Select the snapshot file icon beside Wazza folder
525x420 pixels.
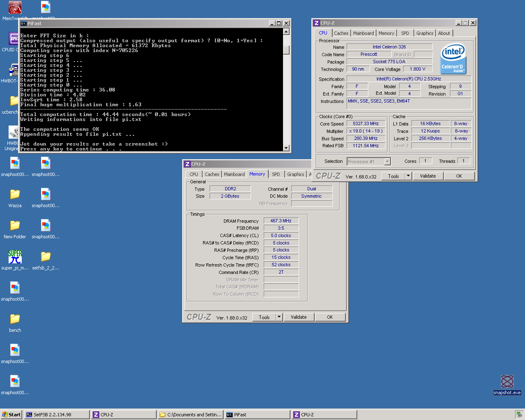(x=46, y=194)
